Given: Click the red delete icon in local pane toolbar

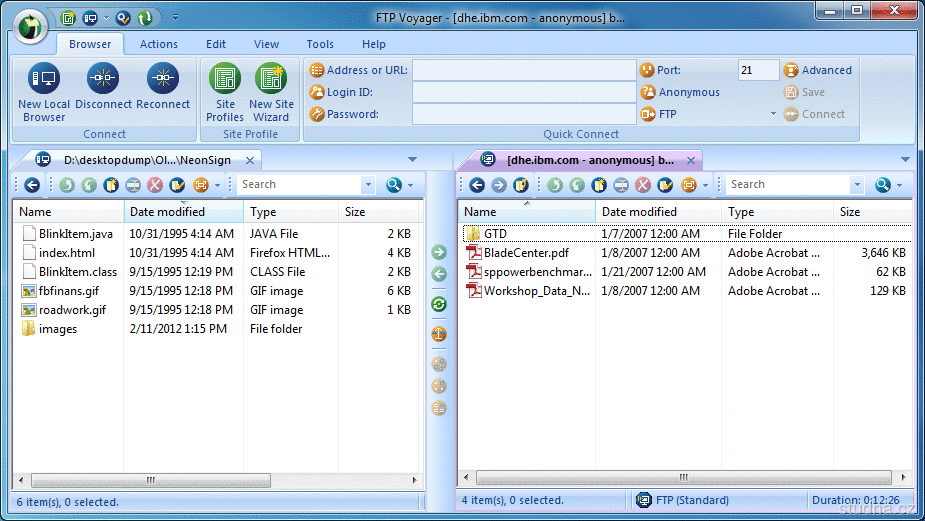Looking at the screenshot, I should coord(155,185).
